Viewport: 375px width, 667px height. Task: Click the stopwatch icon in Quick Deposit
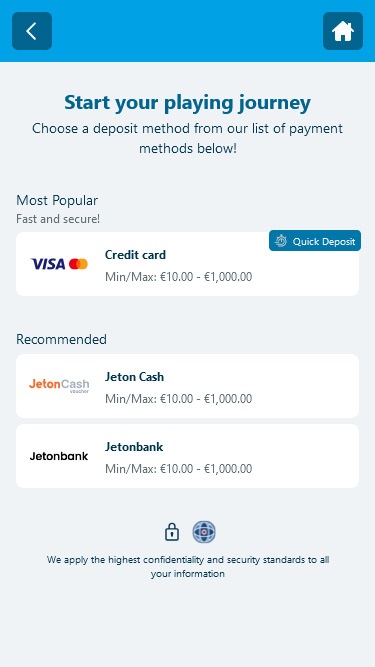pos(281,241)
